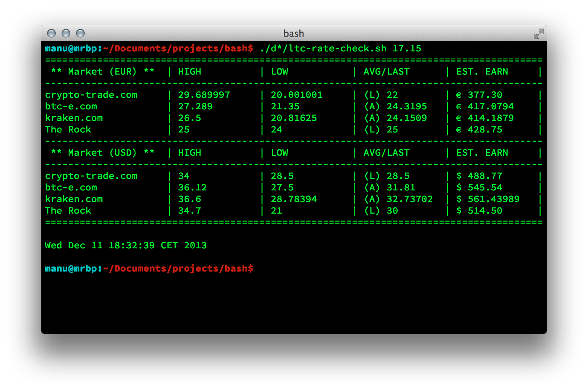Click the USD crypto-trade.com HIGH value 34

[x=184, y=176]
